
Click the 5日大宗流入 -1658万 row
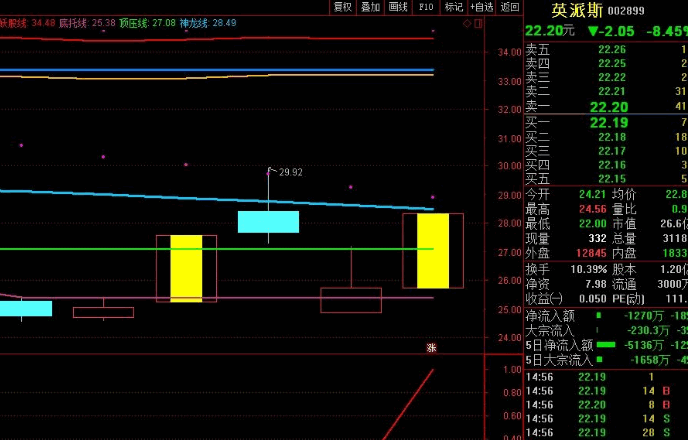tap(606, 360)
